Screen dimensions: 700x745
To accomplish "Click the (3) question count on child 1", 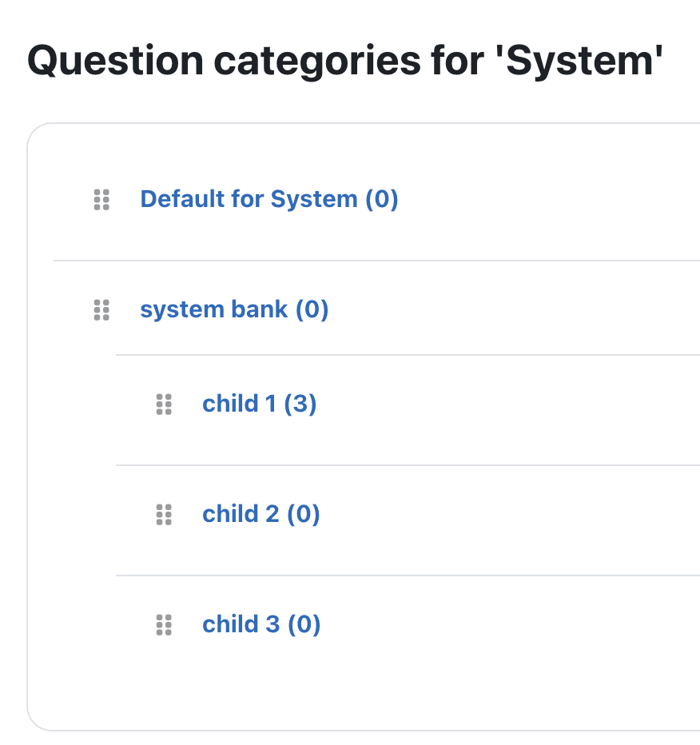I will (x=300, y=404).
